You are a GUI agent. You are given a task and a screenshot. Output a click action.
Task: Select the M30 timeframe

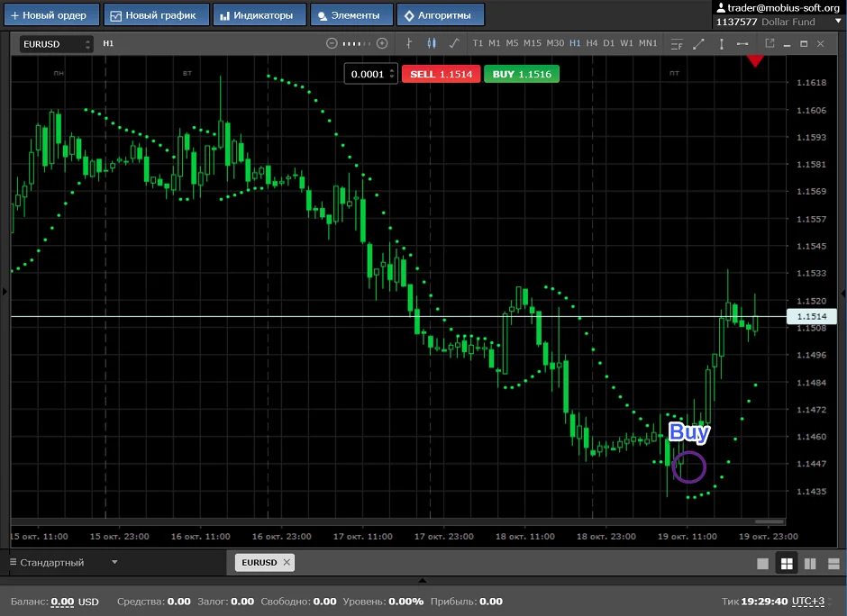(555, 43)
